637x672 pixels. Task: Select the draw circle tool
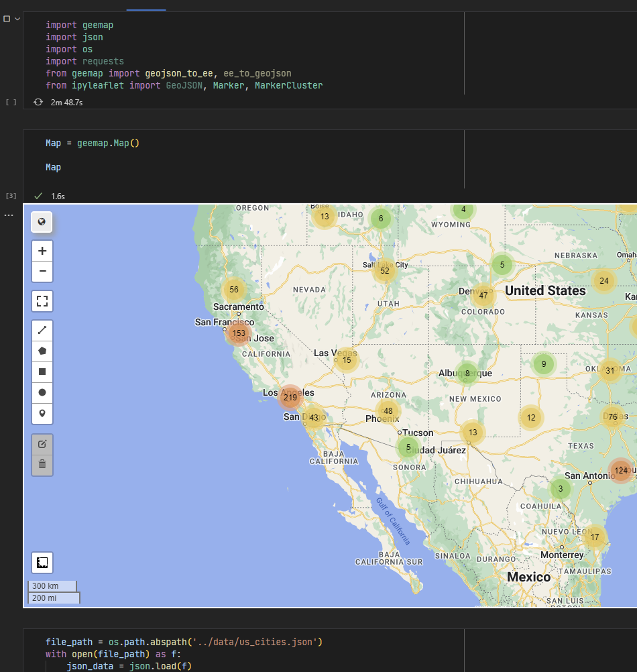(42, 392)
